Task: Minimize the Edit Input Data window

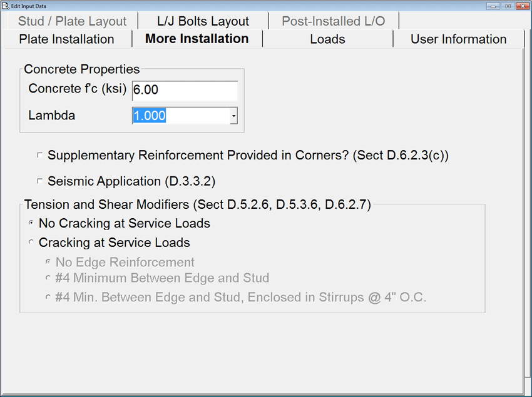Action: 494,5
